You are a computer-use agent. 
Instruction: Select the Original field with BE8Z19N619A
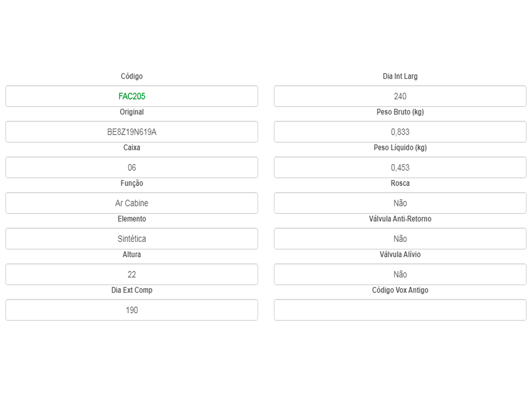click(132, 132)
